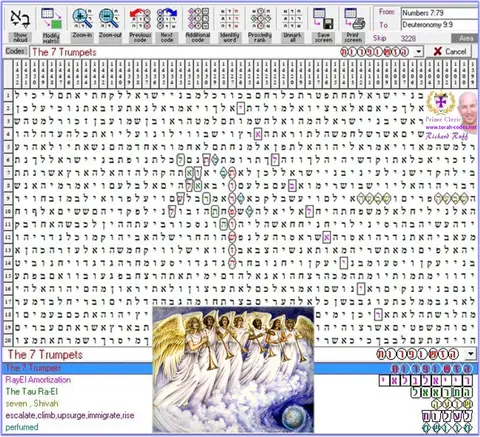Click the Save screen icon
This screenshot has width=480, height=437.
[x=323, y=19]
